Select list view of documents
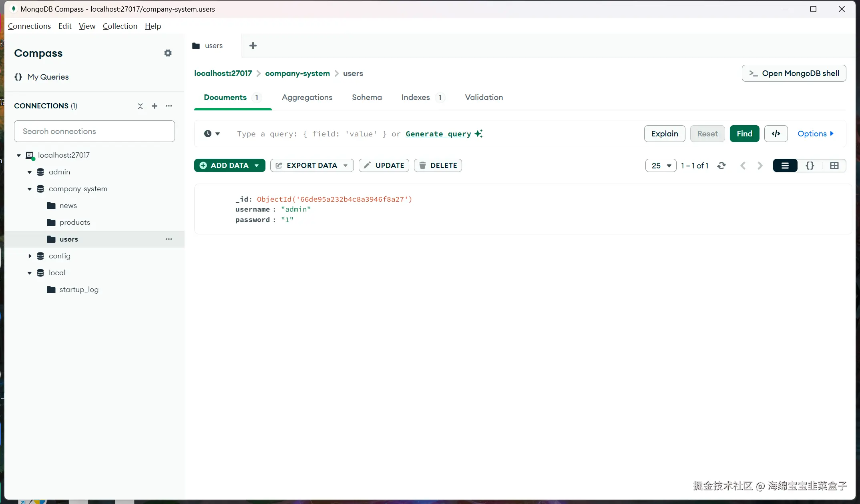The width and height of the screenshot is (860, 504). [x=785, y=166]
